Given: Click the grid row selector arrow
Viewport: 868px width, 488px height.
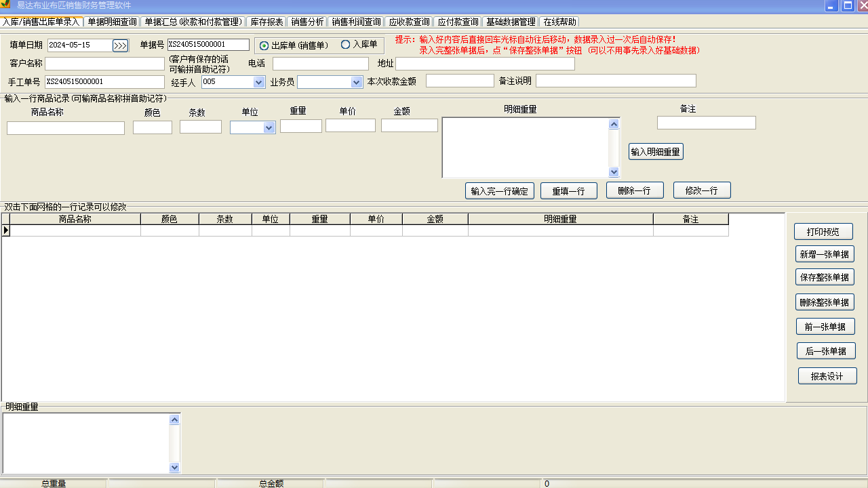Looking at the screenshot, I should 6,230.
